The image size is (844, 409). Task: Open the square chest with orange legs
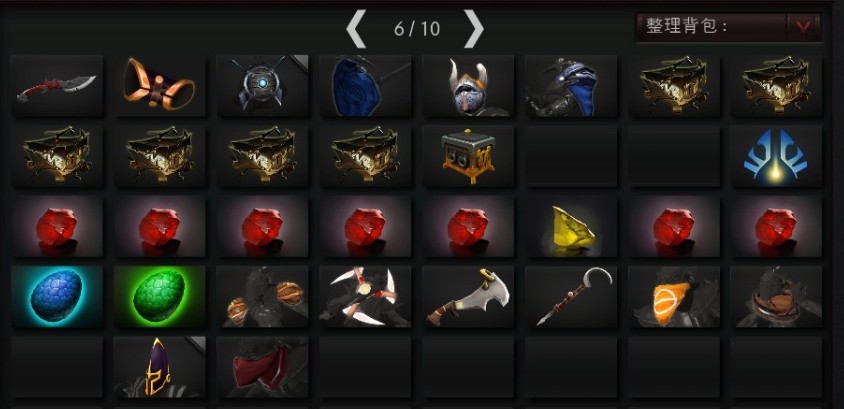(468, 156)
